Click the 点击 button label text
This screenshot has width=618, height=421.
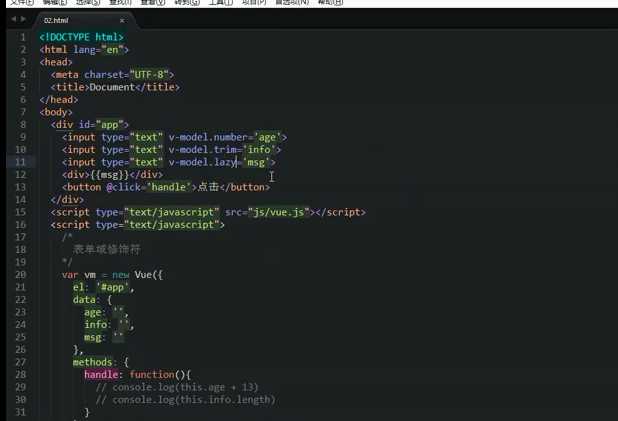coord(208,187)
